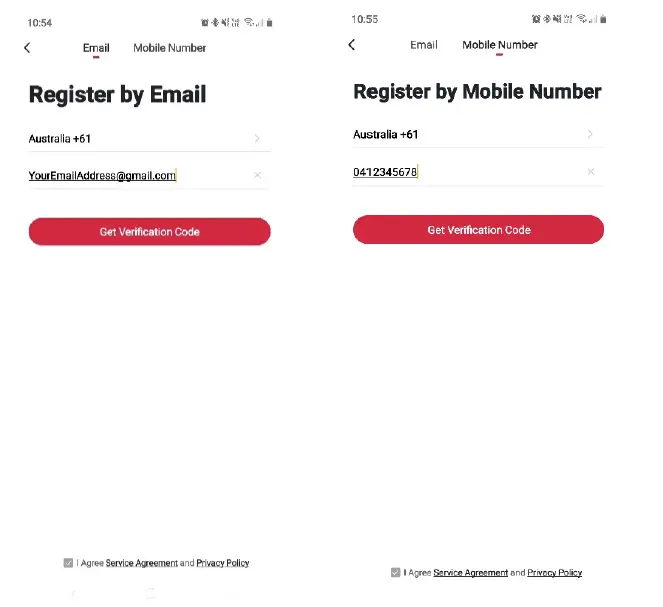The height and width of the screenshot is (607, 663).
Task: Switch to Email tab from the Mobile Number screen
Action: [424, 45]
